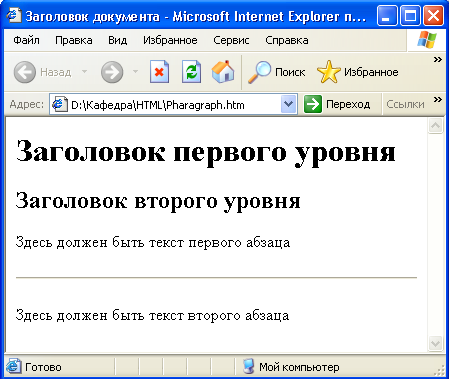449x379 pixels.
Task: Stop page loading with red X icon
Action: 159,72
